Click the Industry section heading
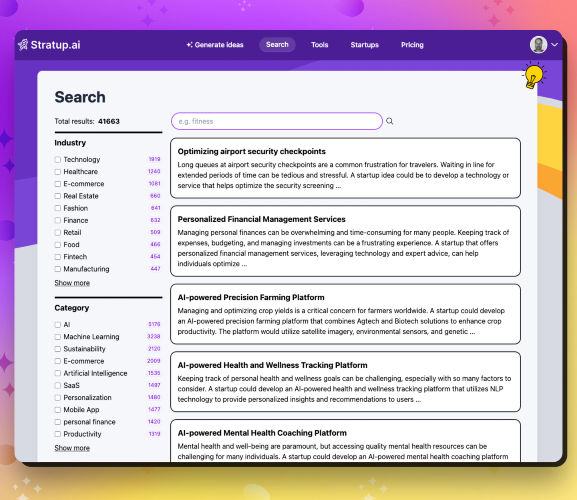This screenshot has width=577, height=500. pyautogui.click(x=70, y=143)
